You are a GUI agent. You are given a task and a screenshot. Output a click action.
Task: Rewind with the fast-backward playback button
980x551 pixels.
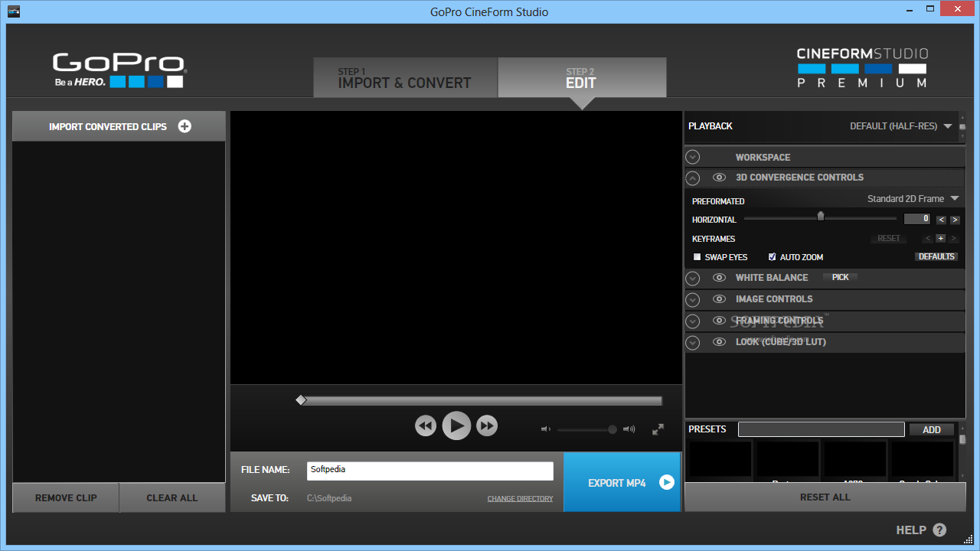(x=426, y=425)
